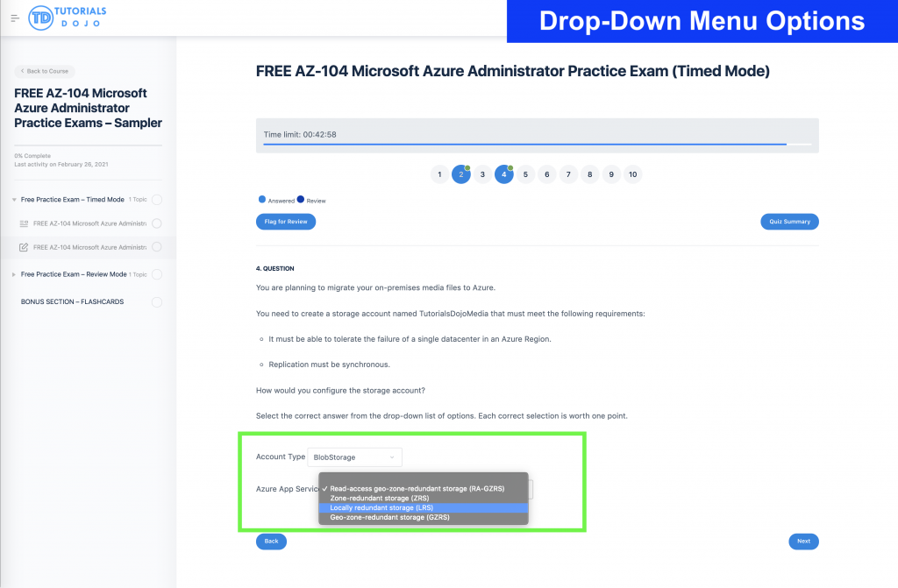The width and height of the screenshot is (898, 588).
Task: Mark the Review Mode topic completion circle
Action: pos(157,275)
